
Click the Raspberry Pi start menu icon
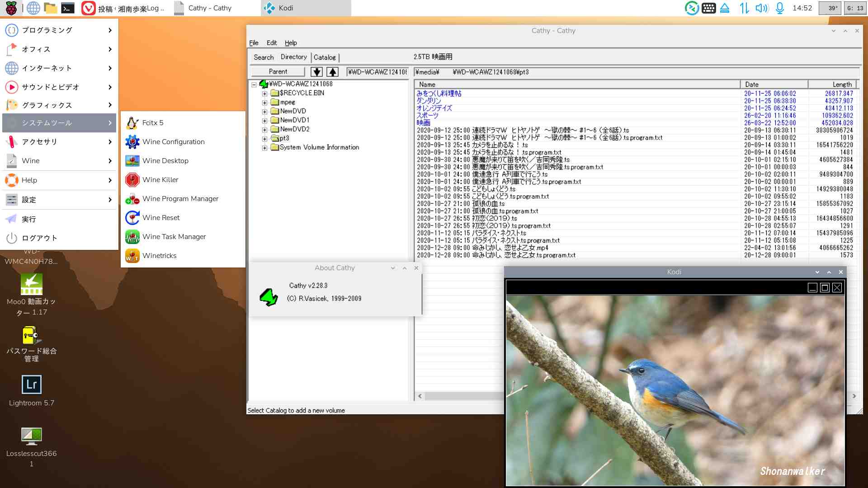(x=11, y=8)
